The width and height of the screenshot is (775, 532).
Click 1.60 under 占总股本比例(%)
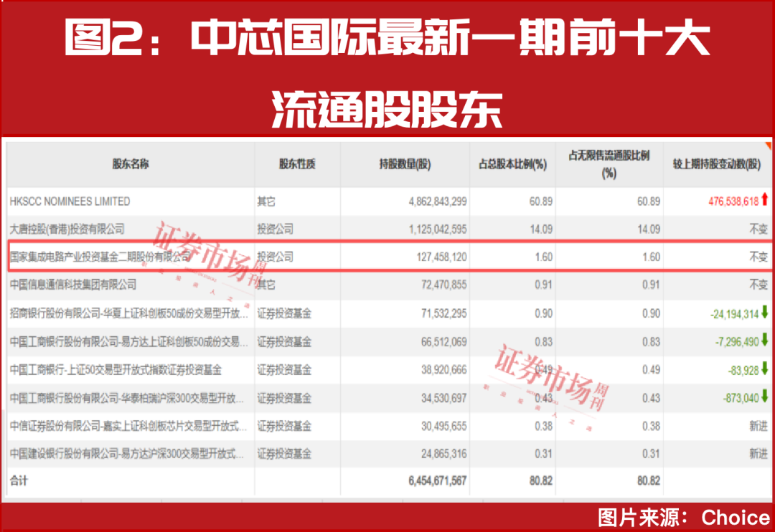coord(544,257)
